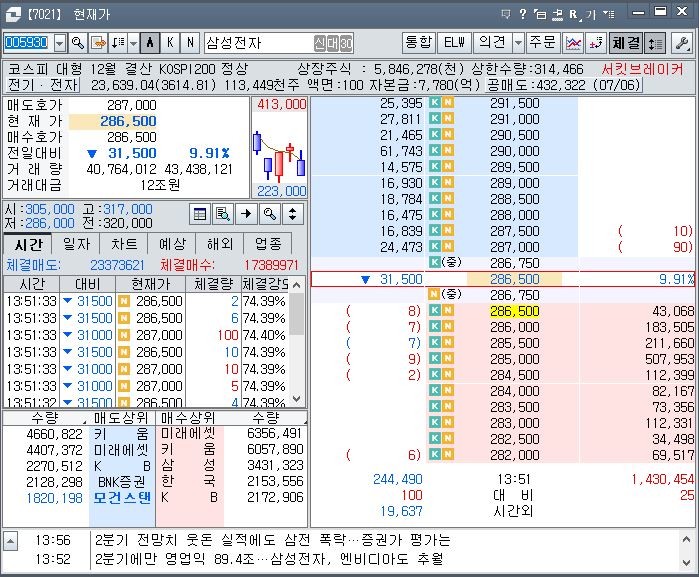Viewport: 699px width, 577px height.
Task: Open the 13:56 news headline about 삼전 폭락
Action: (x=273, y=540)
